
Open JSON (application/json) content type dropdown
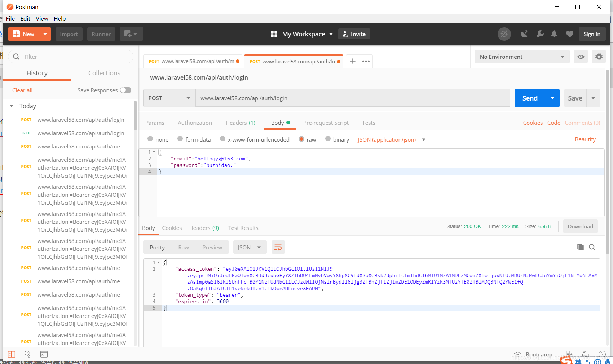point(392,139)
